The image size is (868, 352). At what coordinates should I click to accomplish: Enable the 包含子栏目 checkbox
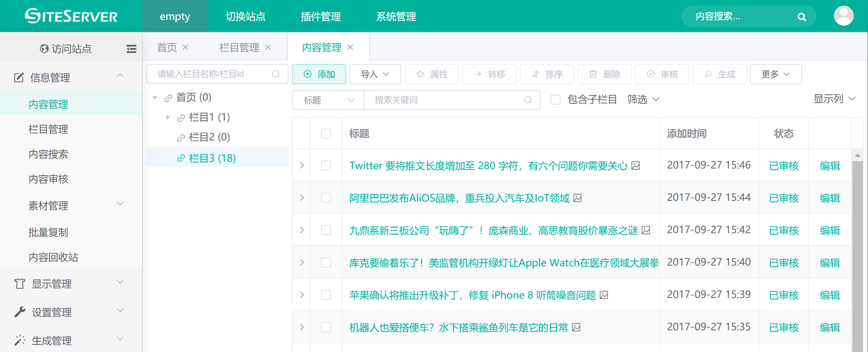coord(555,100)
